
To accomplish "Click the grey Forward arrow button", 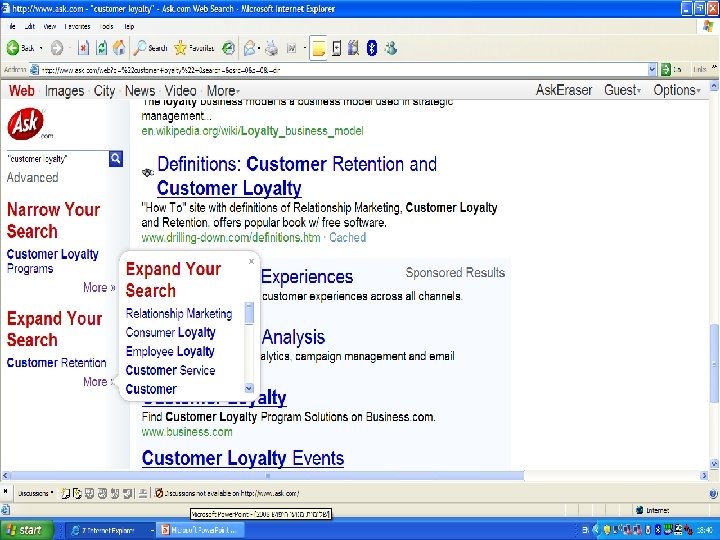I will [x=57, y=48].
